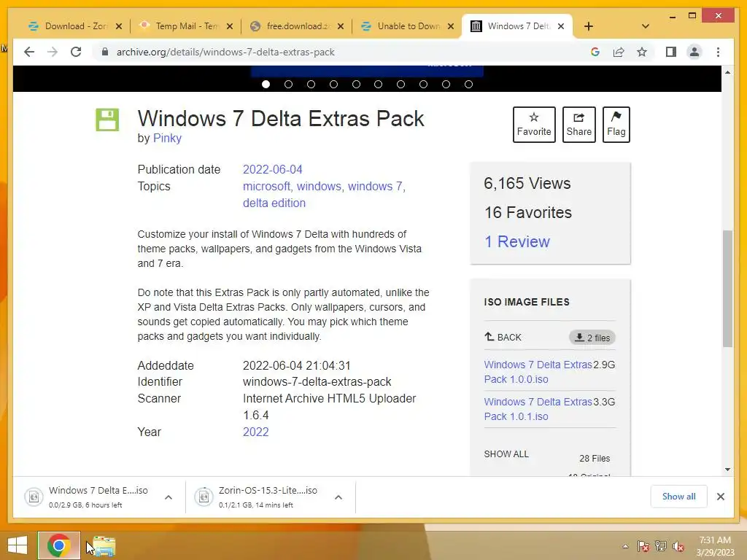
Task: Toggle the browser side panel icon
Action: pos(671,52)
